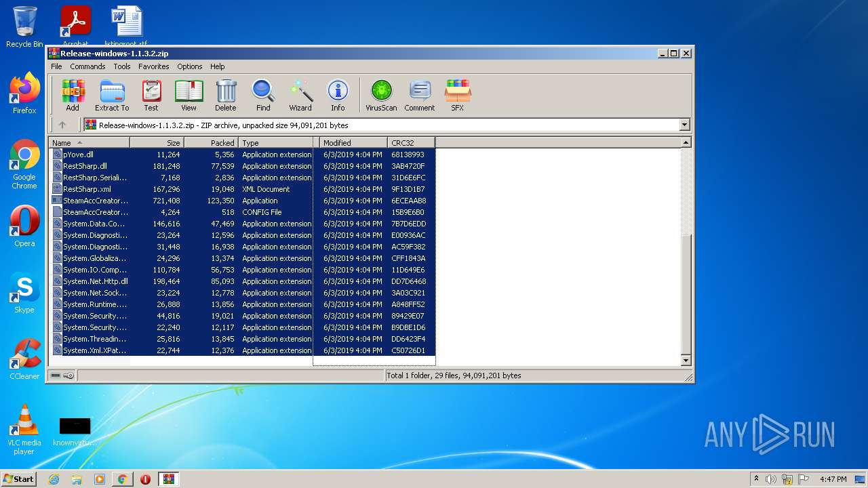
Task: Open the Extract To tool
Action: (x=112, y=96)
